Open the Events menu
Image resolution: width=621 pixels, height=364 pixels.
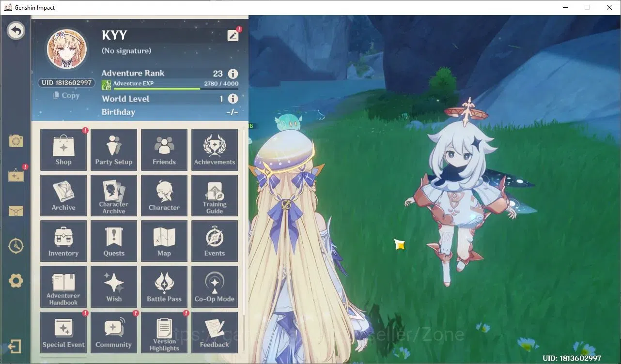[x=215, y=241]
